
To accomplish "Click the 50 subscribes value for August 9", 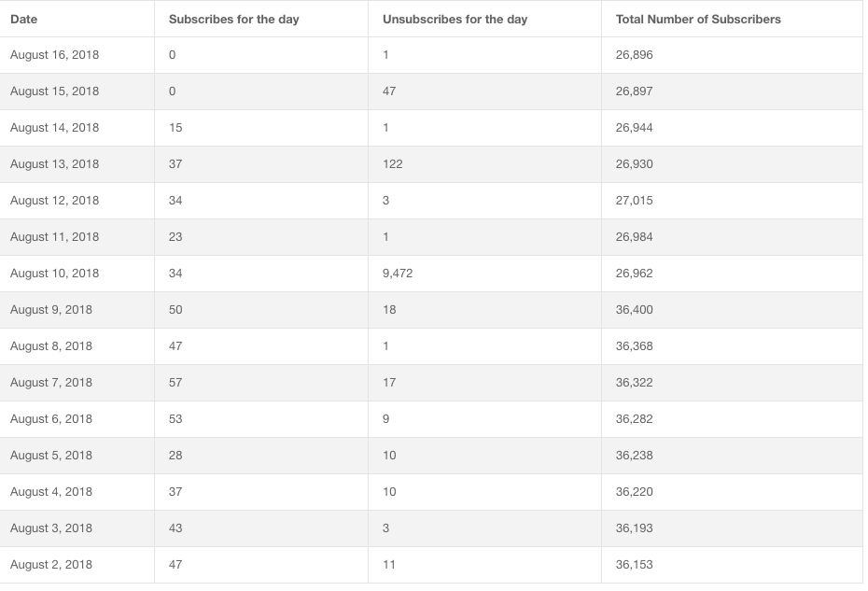I will click(175, 310).
